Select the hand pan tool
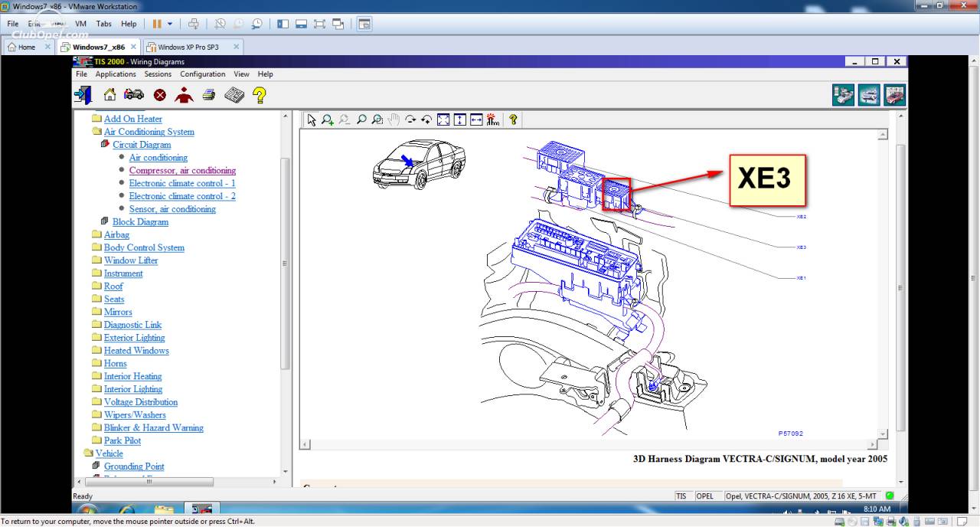Image resolution: width=980 pixels, height=527 pixels. click(x=394, y=119)
